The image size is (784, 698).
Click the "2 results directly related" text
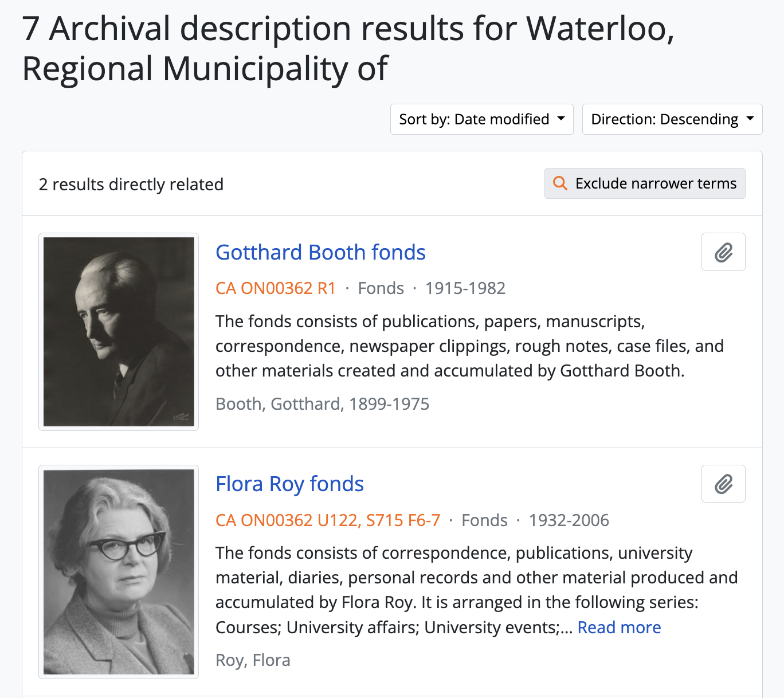131,185
